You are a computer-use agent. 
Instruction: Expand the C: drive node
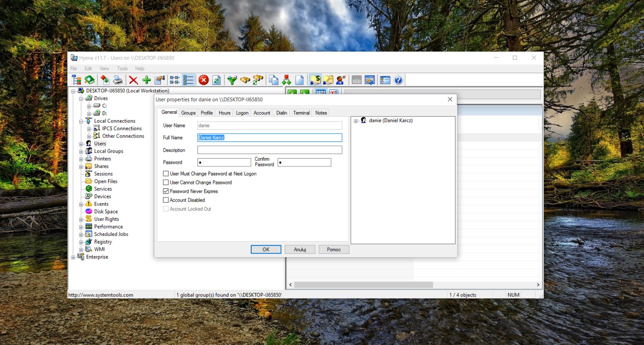pyautogui.click(x=89, y=106)
